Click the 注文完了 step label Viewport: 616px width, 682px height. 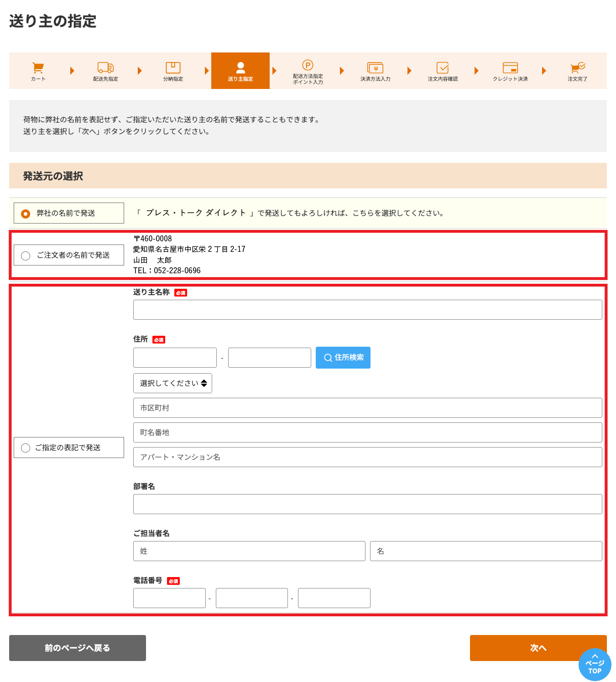[x=578, y=79]
